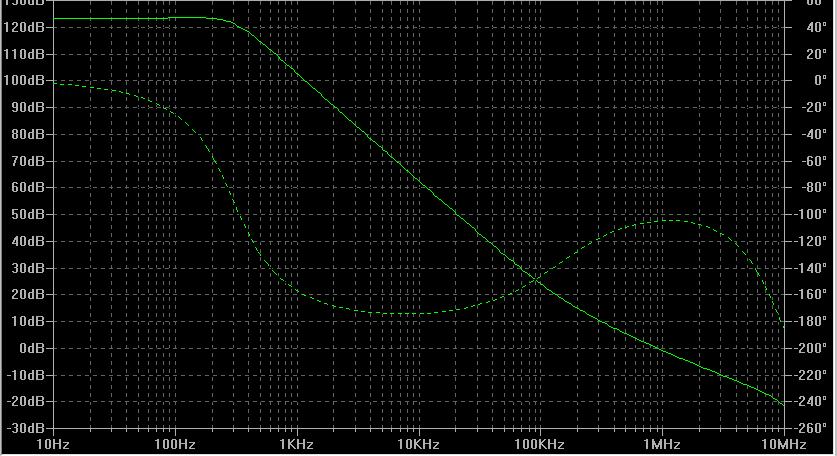Screen dimensions: 837x456
Task: Click the 10MHz frequency axis label
Action: 784,444
